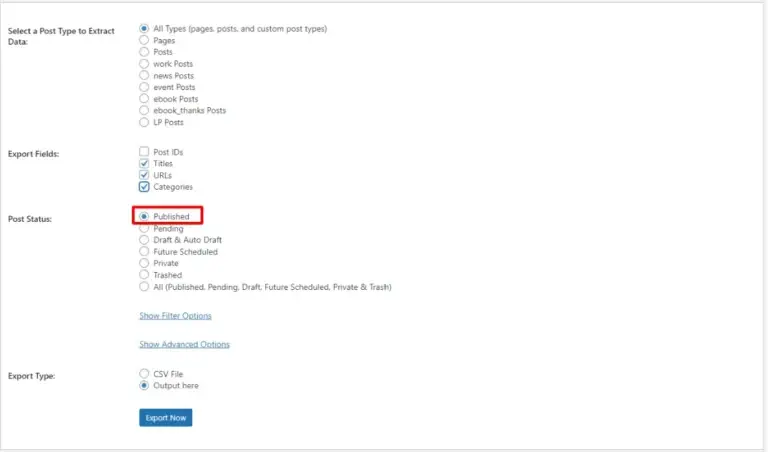Toggle the URLs checkbox off
Viewport: 768px width, 452px height.
pos(144,175)
